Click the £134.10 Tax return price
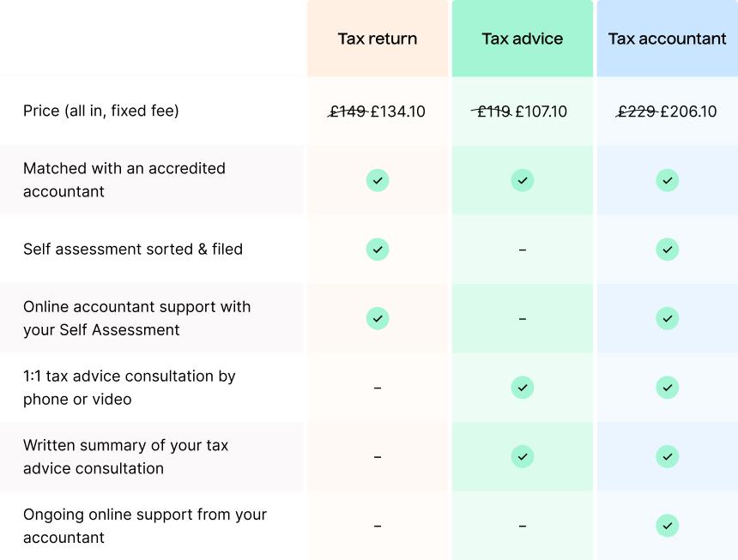The image size is (738, 560). click(398, 111)
